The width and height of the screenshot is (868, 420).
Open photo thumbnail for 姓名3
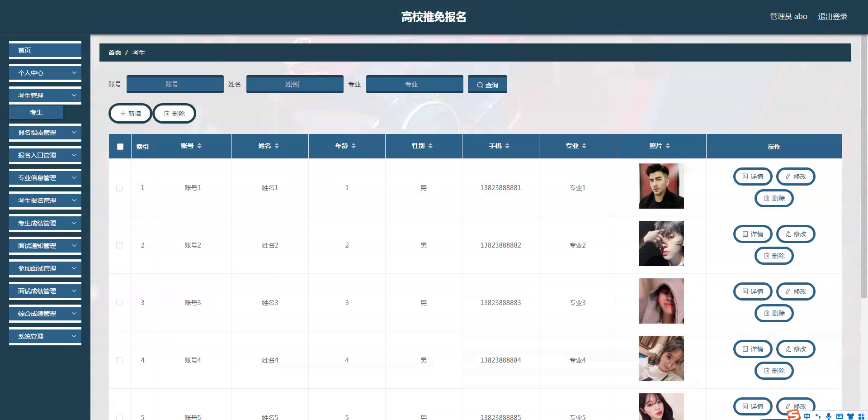[x=661, y=301]
